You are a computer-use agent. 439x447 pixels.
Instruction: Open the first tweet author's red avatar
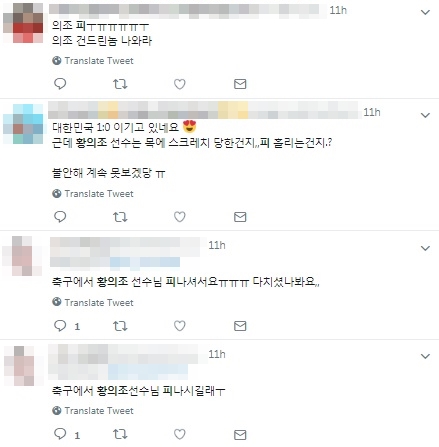tap(23, 23)
